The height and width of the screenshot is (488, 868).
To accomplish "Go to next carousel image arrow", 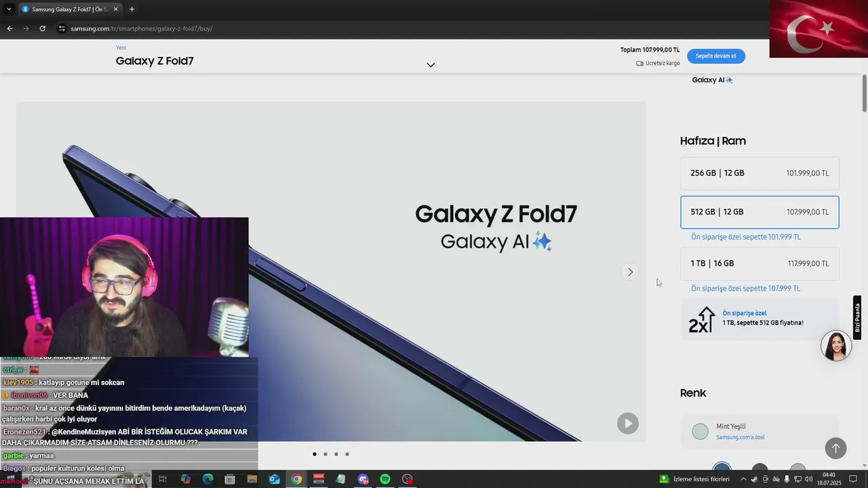I will pyautogui.click(x=630, y=272).
